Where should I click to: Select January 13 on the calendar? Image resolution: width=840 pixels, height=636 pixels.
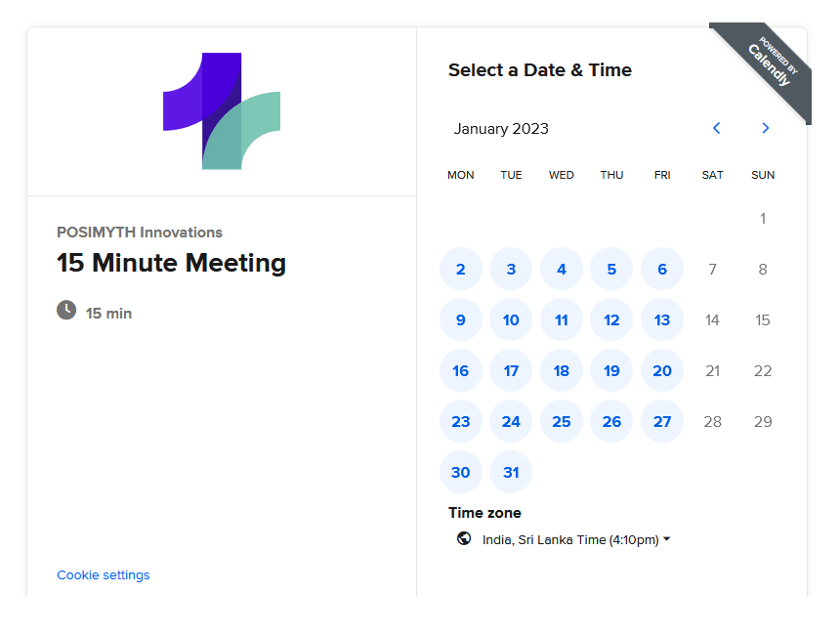click(662, 319)
